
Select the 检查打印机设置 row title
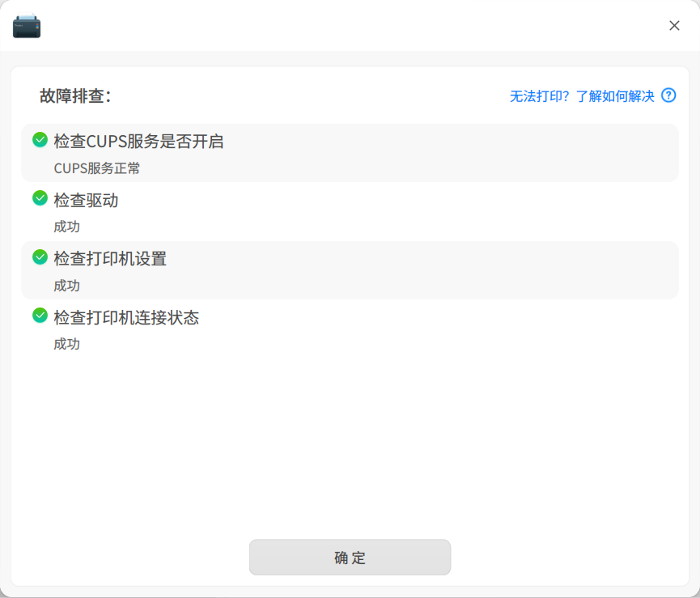coord(110,258)
